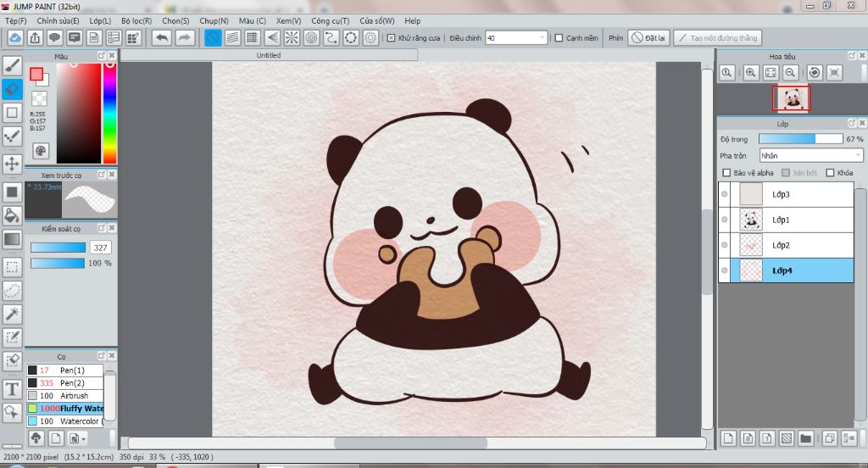This screenshot has width=868, height=468.
Task: Click the foreground pink color swatch
Action: [36, 74]
